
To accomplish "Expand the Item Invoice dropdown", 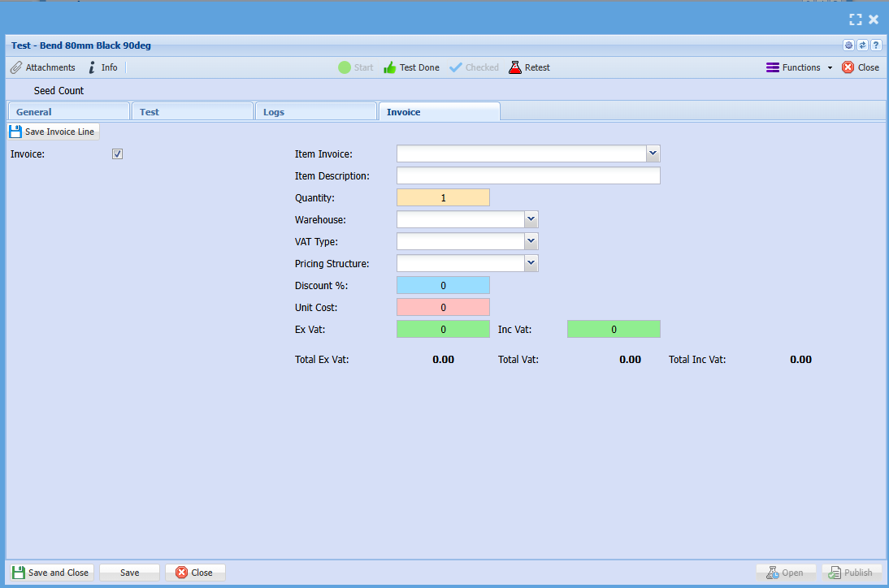I will coord(653,153).
